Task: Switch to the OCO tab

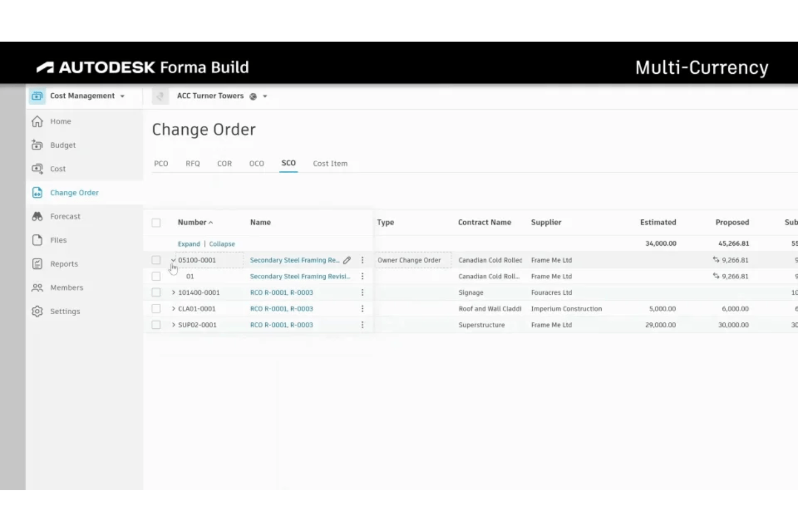Action: tap(257, 163)
